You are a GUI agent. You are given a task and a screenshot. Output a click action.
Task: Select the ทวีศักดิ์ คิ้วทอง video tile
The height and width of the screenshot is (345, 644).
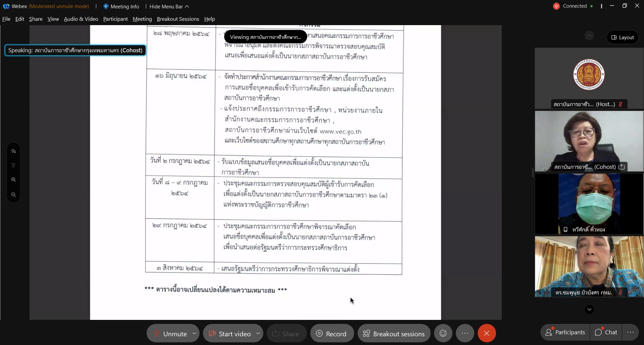click(x=589, y=204)
